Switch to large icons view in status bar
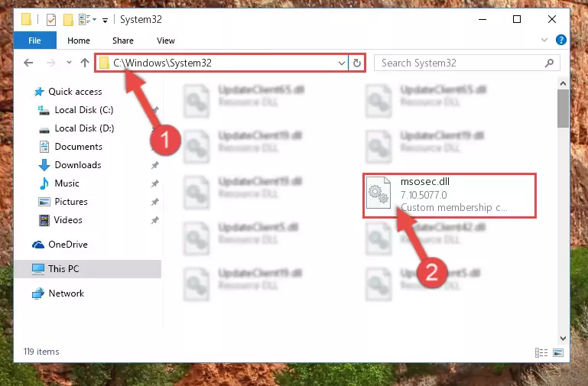 pyautogui.click(x=558, y=352)
